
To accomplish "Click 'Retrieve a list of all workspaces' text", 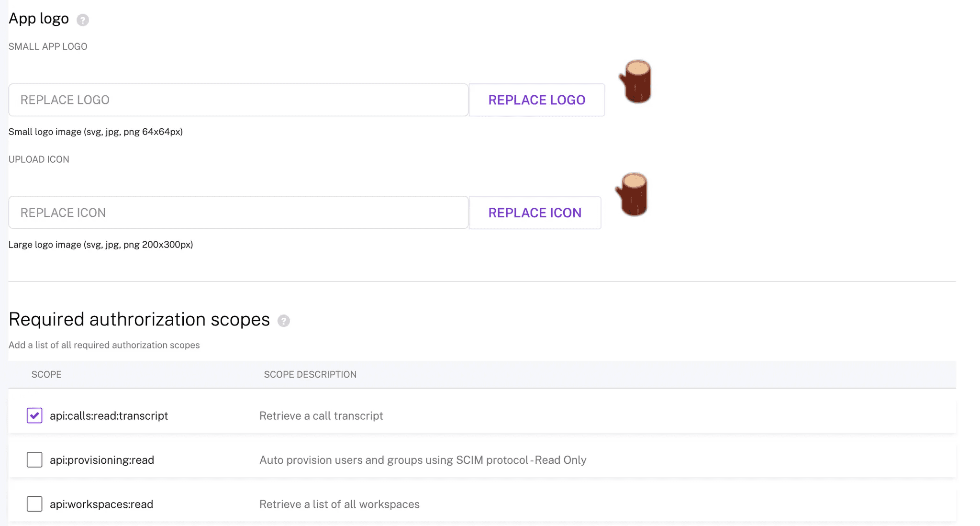I will pos(339,504).
